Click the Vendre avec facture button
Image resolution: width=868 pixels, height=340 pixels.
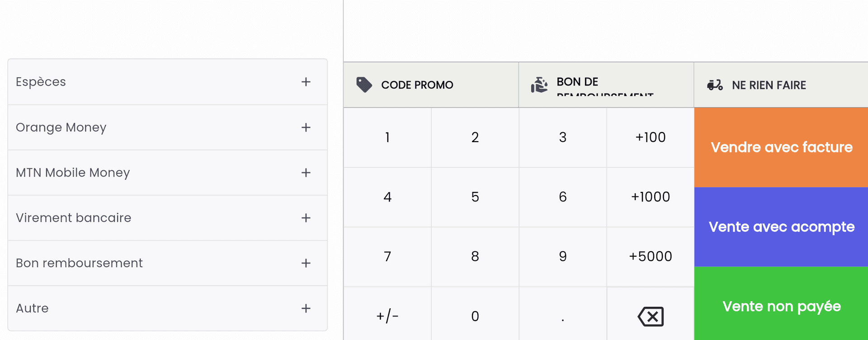[781, 147]
